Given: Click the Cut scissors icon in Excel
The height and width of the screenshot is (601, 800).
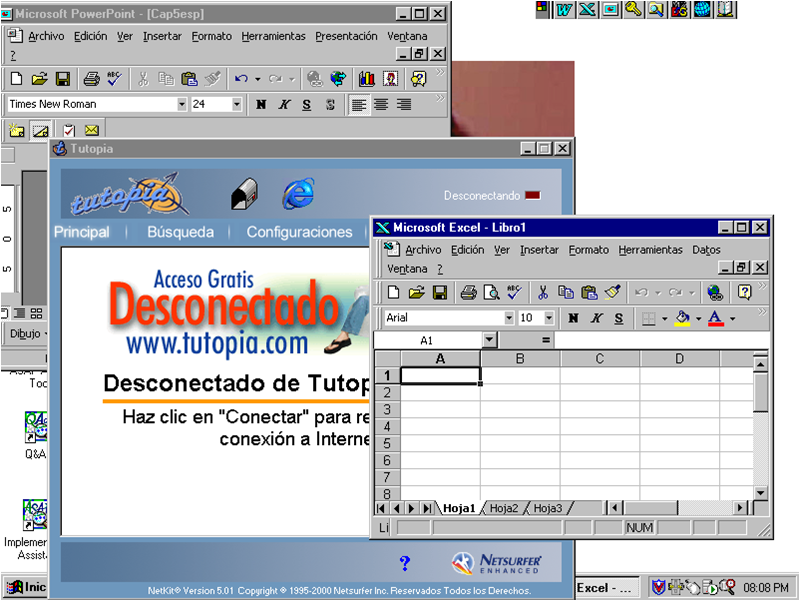Looking at the screenshot, I should 542,292.
